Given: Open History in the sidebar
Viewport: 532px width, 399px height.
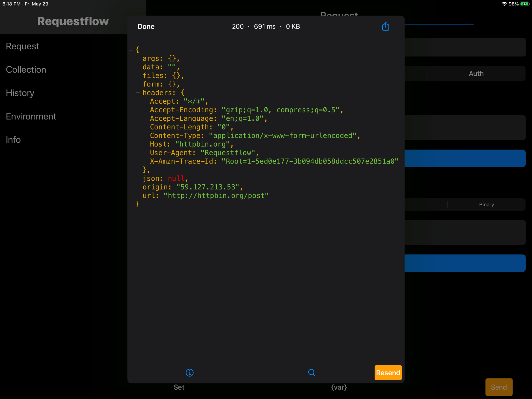Looking at the screenshot, I should point(20,93).
